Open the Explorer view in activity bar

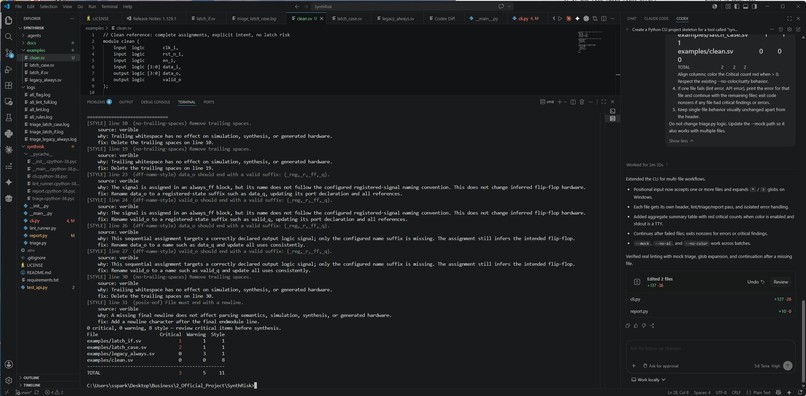click(8, 20)
